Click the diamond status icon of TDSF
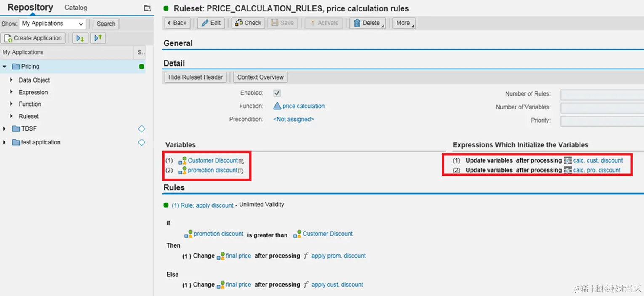 [141, 129]
